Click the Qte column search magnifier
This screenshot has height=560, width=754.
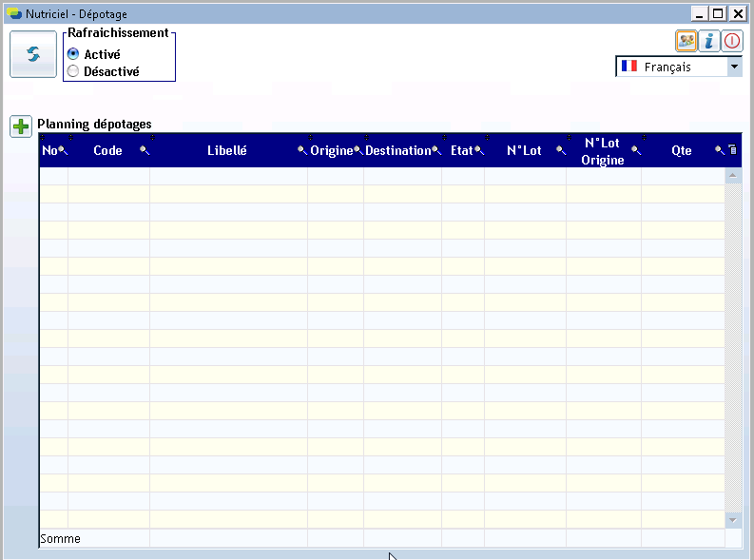pos(720,151)
